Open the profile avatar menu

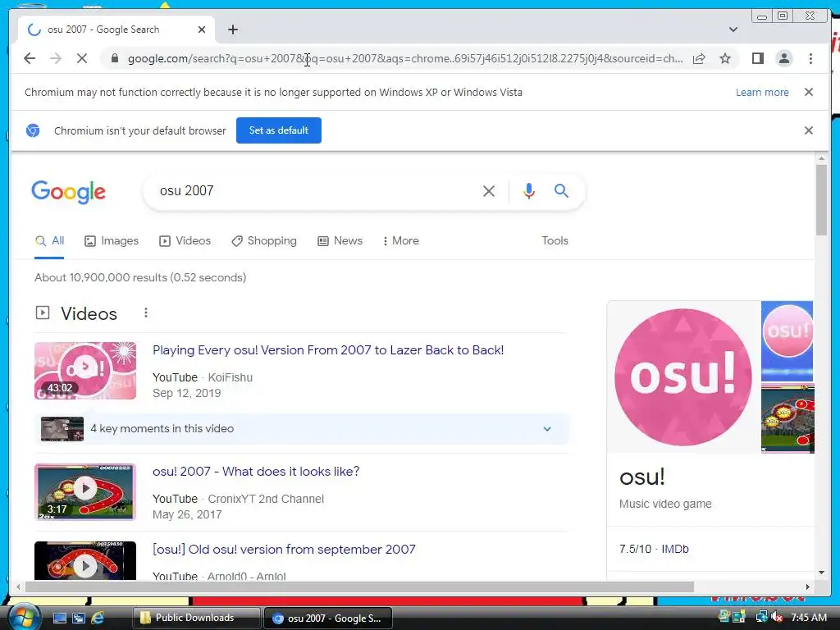[x=783, y=58]
